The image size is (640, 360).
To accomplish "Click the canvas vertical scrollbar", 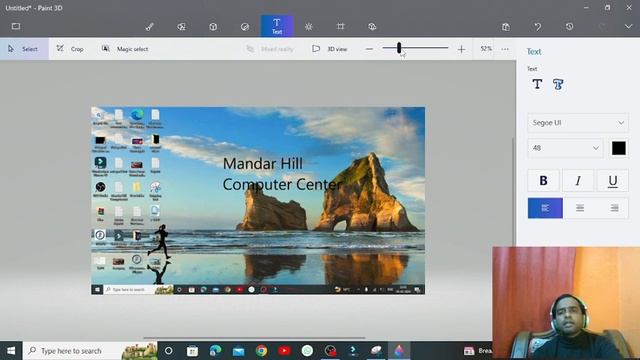I will click(513, 191).
